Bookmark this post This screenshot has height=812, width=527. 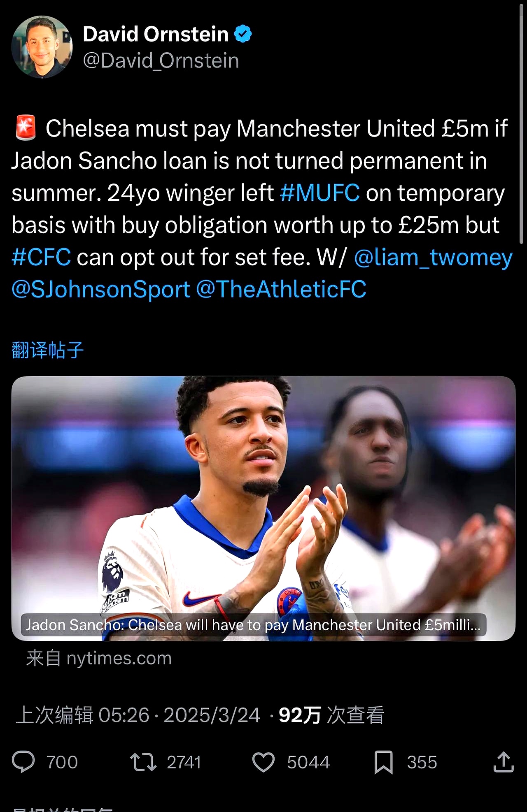(x=383, y=762)
